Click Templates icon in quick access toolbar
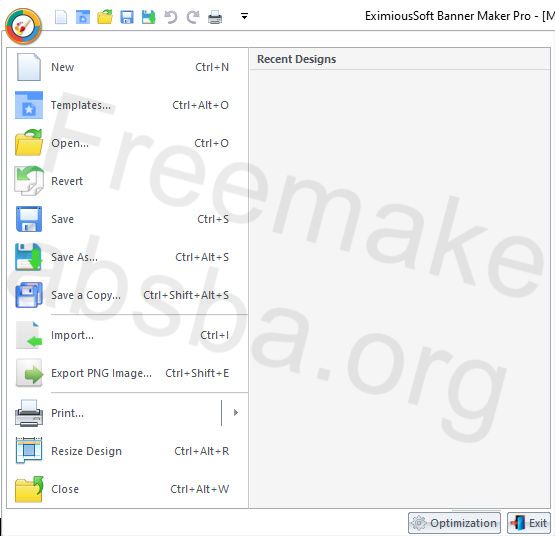555x536 pixels. tap(83, 17)
